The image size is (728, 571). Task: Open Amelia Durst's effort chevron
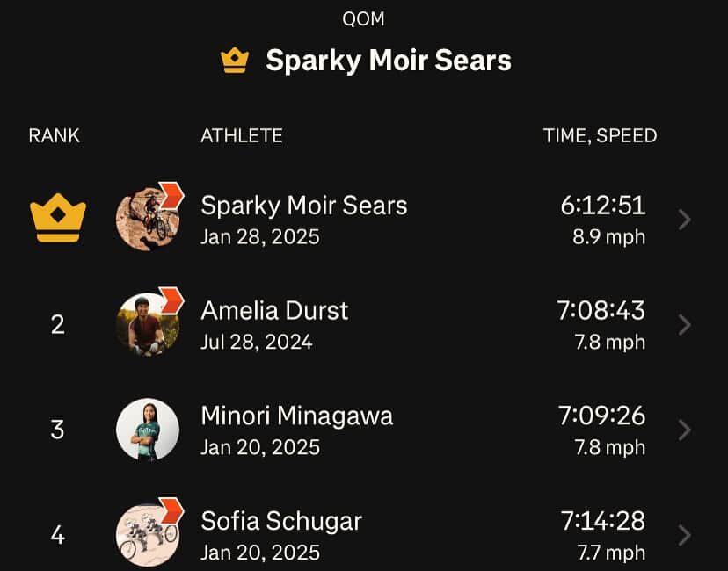click(684, 324)
